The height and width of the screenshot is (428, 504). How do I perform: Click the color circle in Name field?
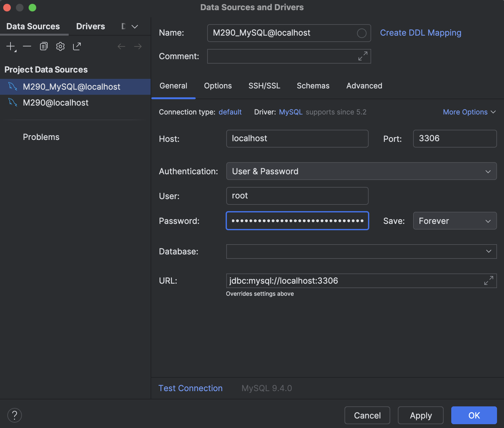(362, 33)
